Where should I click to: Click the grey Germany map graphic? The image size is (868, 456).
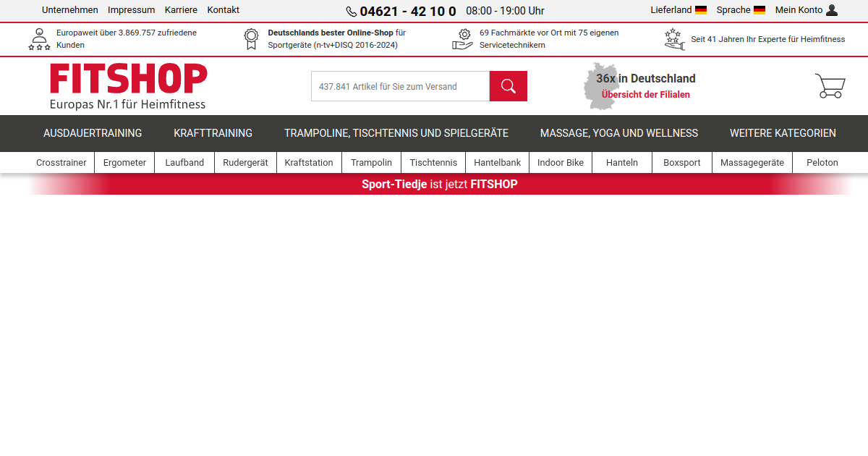(x=602, y=85)
